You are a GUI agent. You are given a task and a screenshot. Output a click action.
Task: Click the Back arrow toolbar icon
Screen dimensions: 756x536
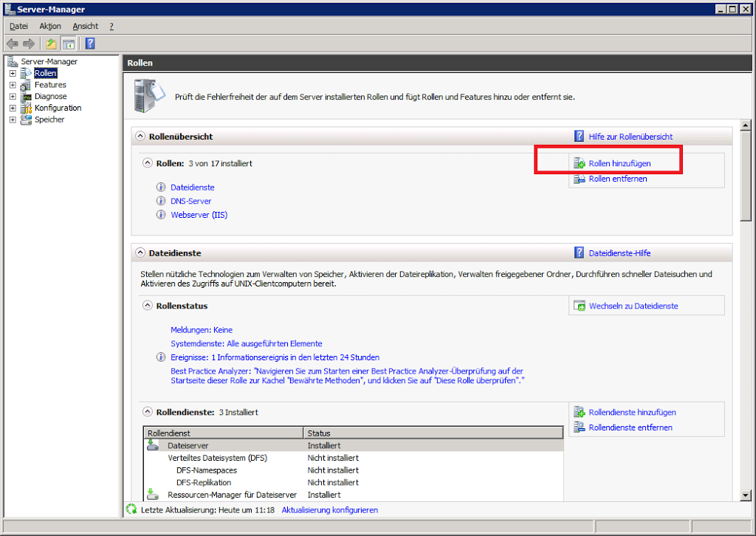click(x=13, y=44)
